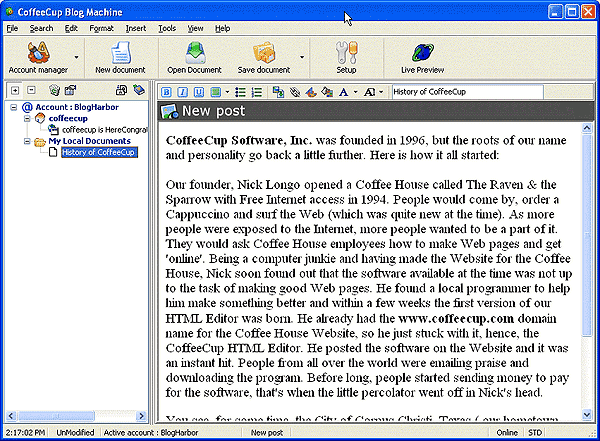The image size is (600, 441).
Task: Select 'coffeecup is HereCongrat' post
Action: (x=105, y=130)
